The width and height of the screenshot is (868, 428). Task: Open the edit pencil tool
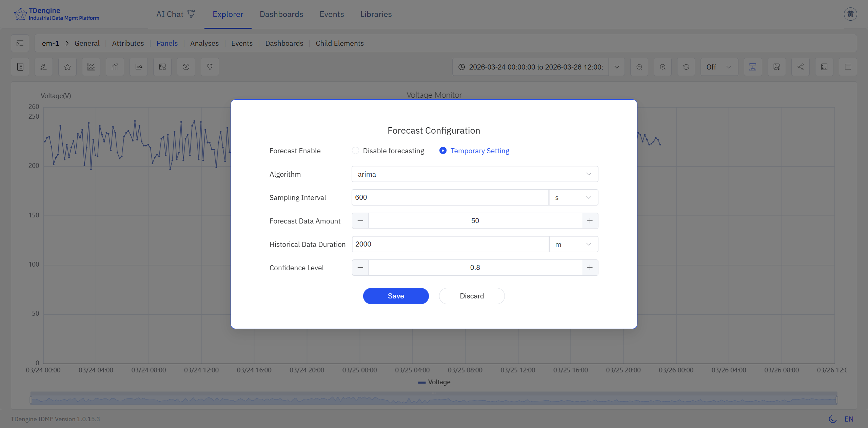(43, 67)
